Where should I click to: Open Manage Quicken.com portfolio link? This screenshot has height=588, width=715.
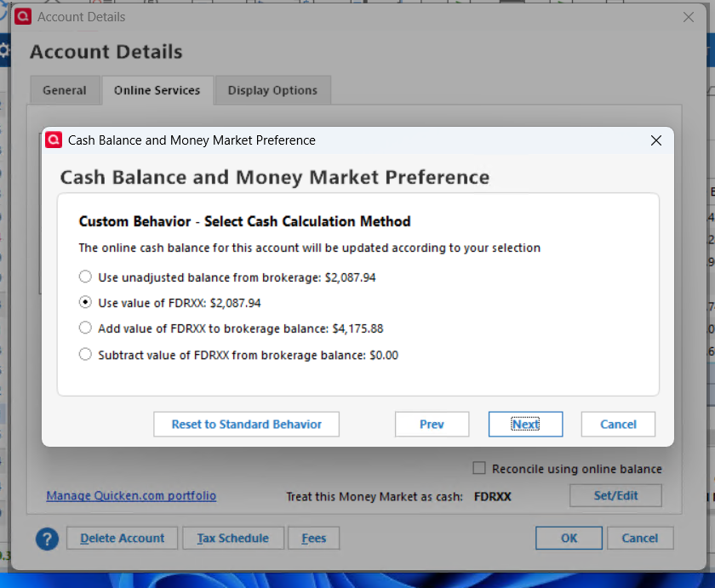(x=131, y=495)
